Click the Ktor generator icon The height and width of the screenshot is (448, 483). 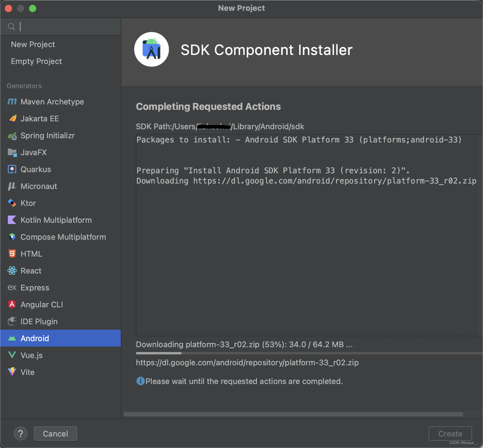pyautogui.click(x=12, y=203)
